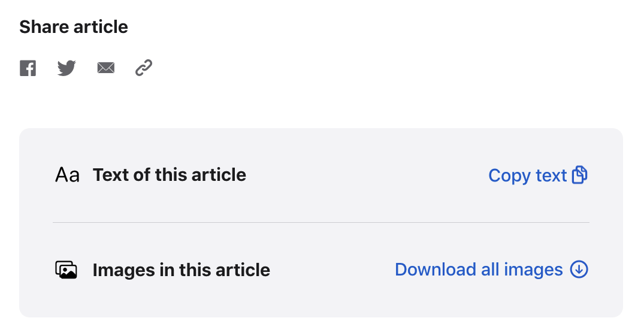
Task: Click the "Download all images" link
Action: pos(479,270)
